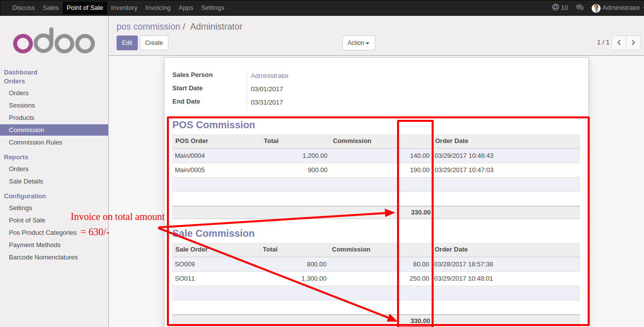Go to previous record arrow
The height and width of the screenshot is (327, 644).
(619, 43)
